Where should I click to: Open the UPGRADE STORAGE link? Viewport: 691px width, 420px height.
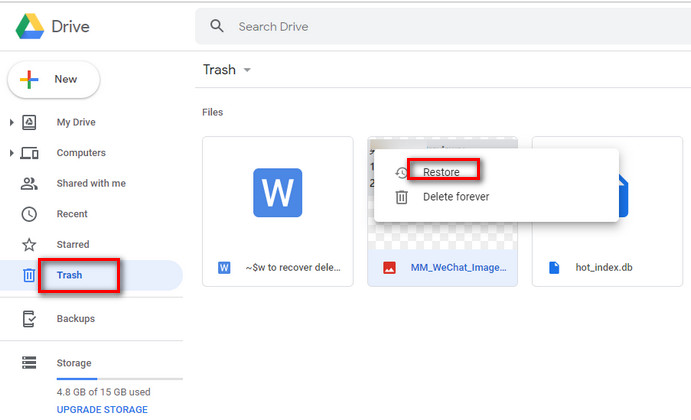click(102, 409)
